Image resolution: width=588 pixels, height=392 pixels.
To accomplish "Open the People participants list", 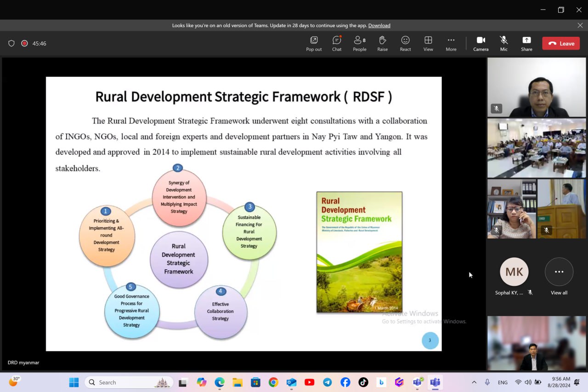I will 360,43.
